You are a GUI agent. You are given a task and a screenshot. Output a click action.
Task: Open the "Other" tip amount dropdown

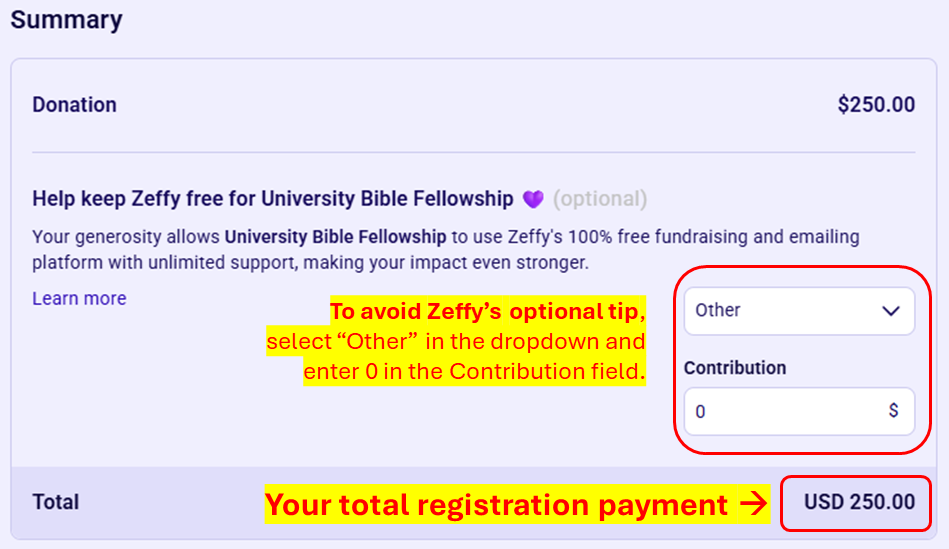click(x=798, y=311)
